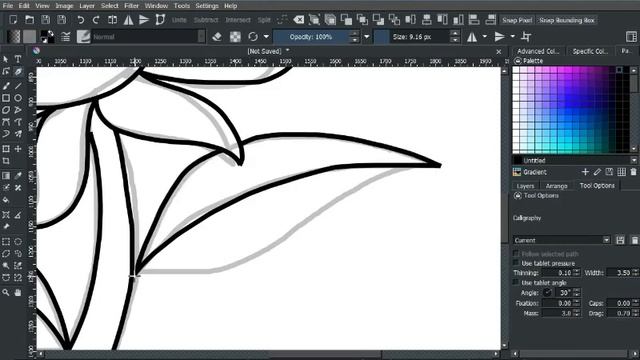Click the Split path operation

coord(264,20)
